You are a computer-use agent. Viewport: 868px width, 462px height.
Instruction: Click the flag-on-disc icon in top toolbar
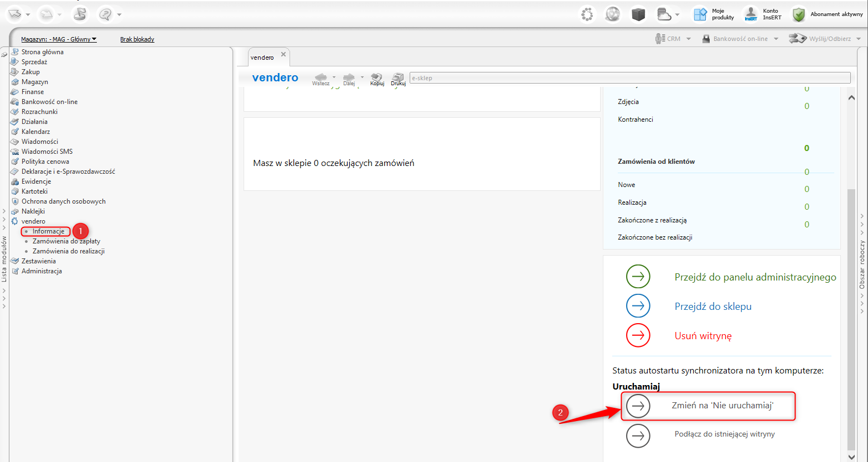[80, 14]
